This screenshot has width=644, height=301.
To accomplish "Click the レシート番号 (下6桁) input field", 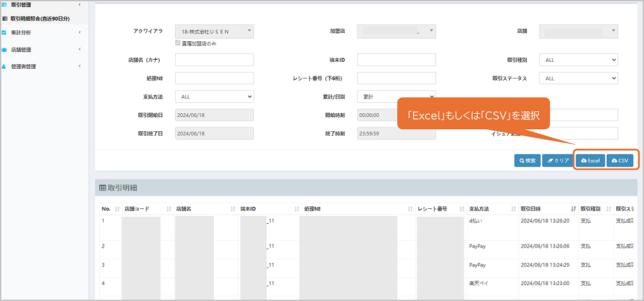I will click(396, 78).
